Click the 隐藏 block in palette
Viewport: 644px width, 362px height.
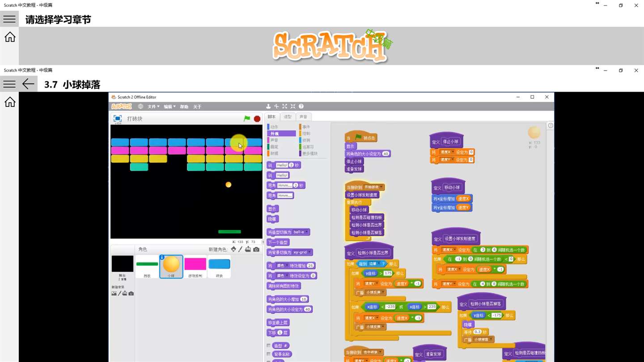272,219
